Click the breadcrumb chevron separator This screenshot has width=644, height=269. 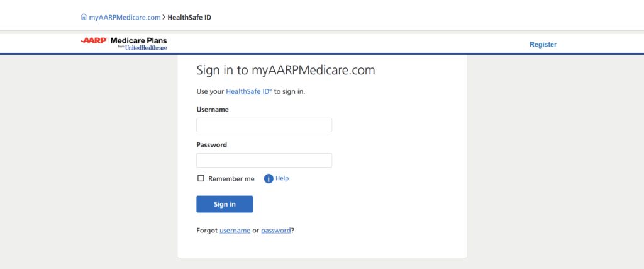pos(164,17)
